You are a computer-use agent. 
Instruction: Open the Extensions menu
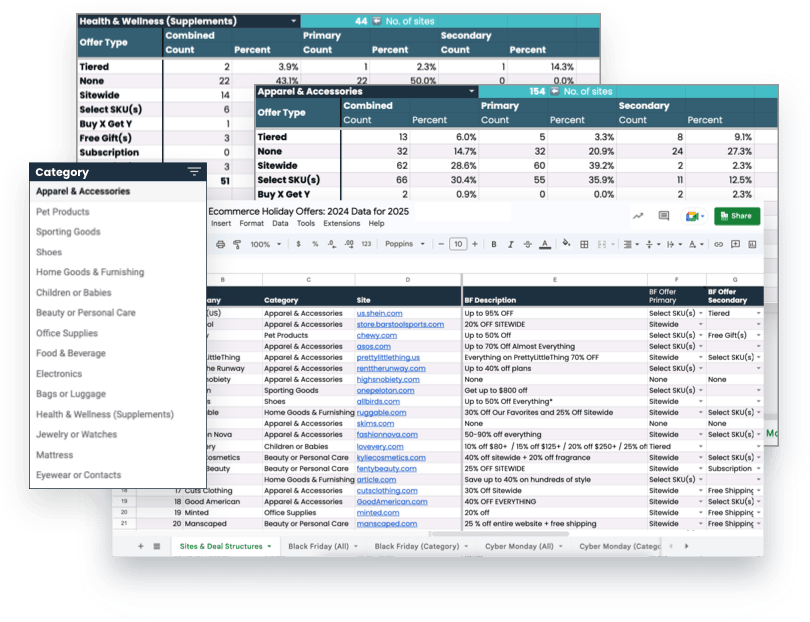(x=341, y=223)
